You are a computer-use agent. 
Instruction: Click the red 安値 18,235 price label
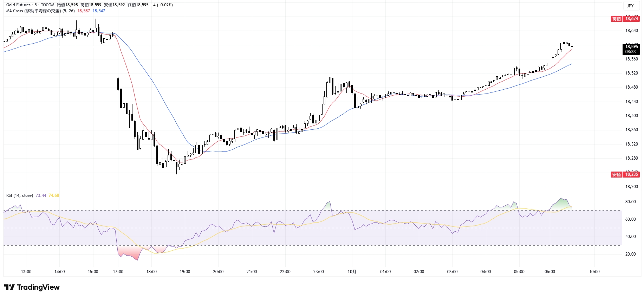(626, 174)
